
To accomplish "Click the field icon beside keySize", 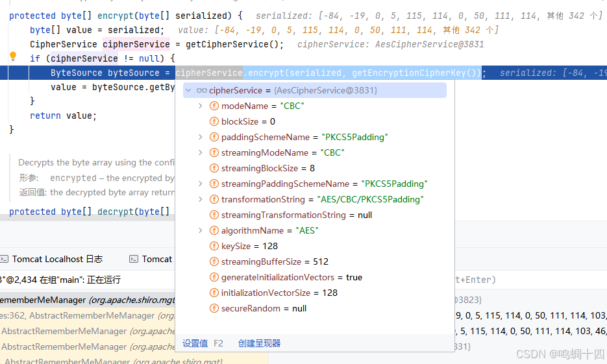I will [214, 246].
